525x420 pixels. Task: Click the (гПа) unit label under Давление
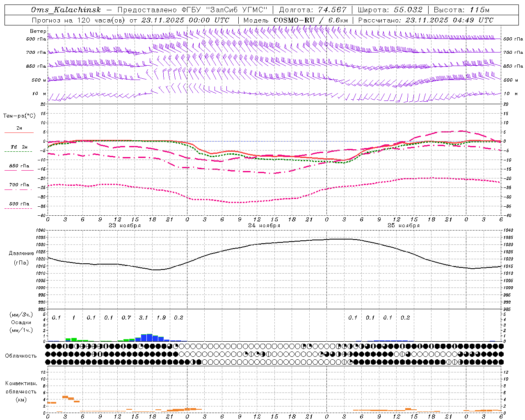pyautogui.click(x=21, y=262)
